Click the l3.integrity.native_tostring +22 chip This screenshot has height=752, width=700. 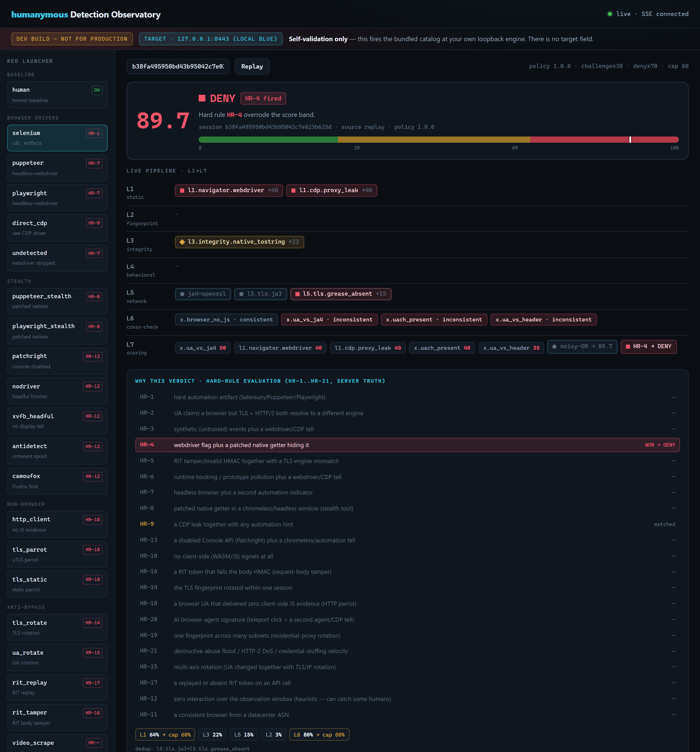[239, 242]
